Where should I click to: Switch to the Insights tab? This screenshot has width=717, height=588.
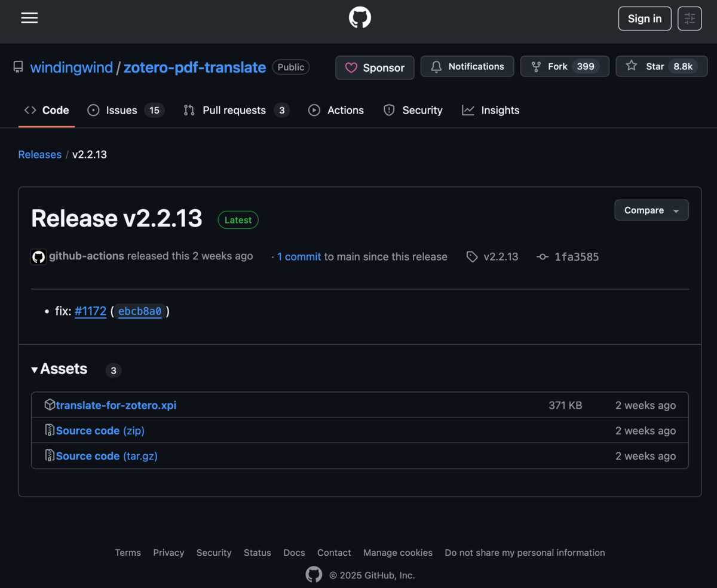(x=491, y=110)
